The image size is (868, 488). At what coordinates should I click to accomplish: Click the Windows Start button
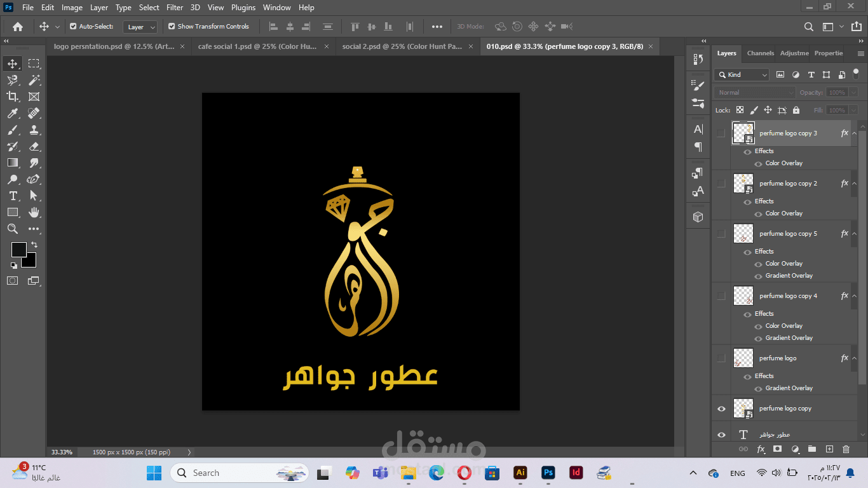(x=154, y=473)
